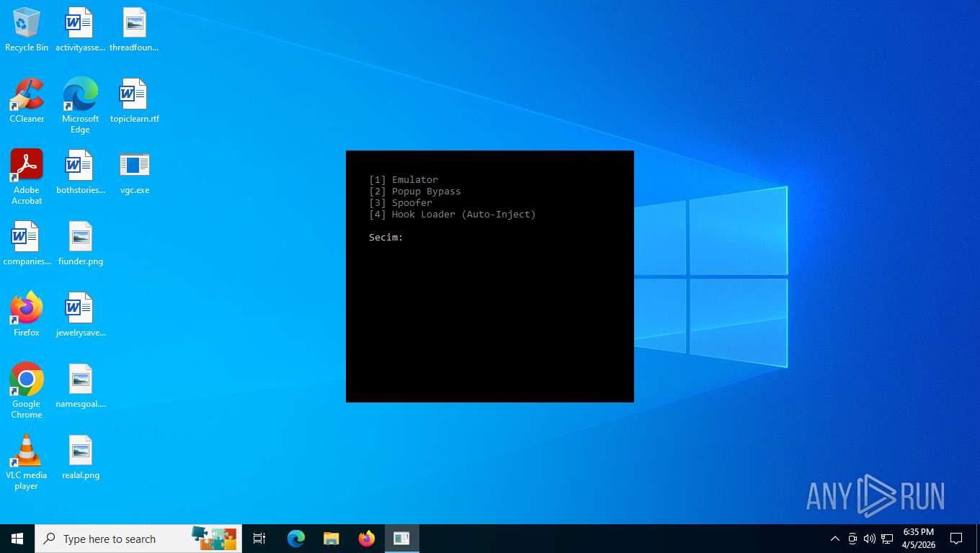Open the volume control in system tray
980x553 pixels.
870,539
